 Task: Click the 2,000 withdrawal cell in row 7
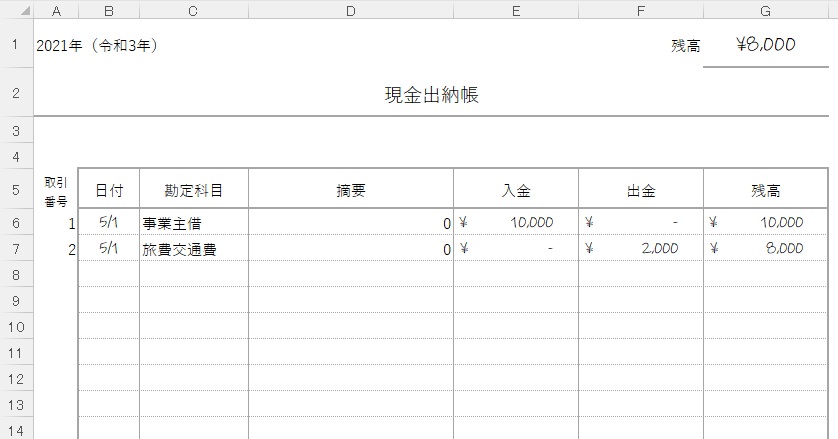click(x=641, y=248)
